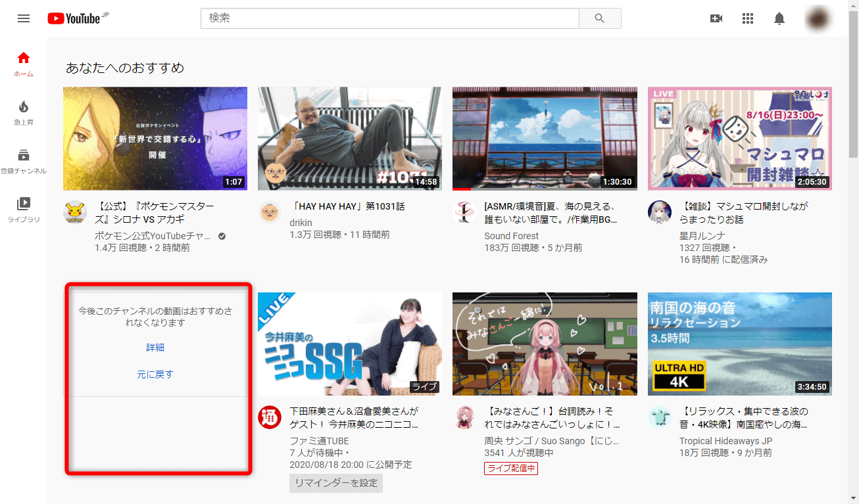Click the あなたへのおすすめ heading
This screenshot has width=859, height=504.
pyautogui.click(x=125, y=68)
